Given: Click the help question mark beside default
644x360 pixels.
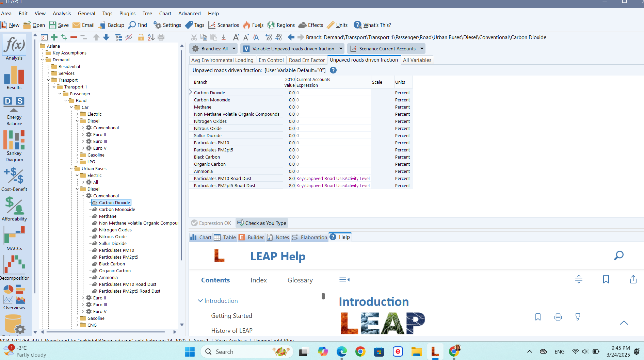Looking at the screenshot, I should click(x=333, y=70).
